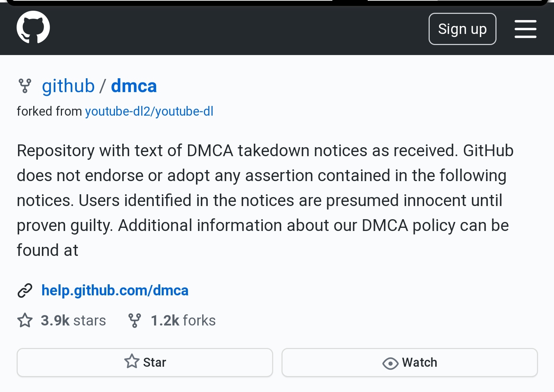Image resolution: width=554 pixels, height=392 pixels.
Task: Open the help.github.com/dmca link
Action: (115, 291)
